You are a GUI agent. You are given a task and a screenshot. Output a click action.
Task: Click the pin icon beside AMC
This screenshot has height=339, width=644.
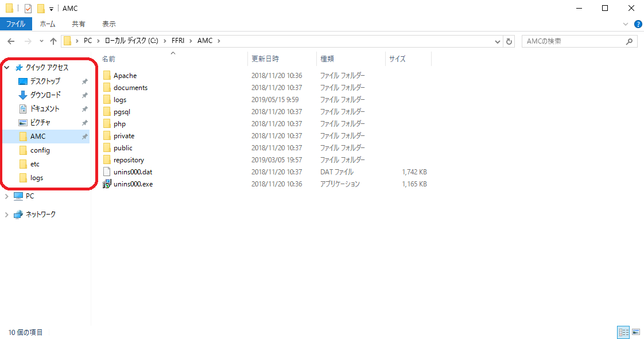point(84,137)
